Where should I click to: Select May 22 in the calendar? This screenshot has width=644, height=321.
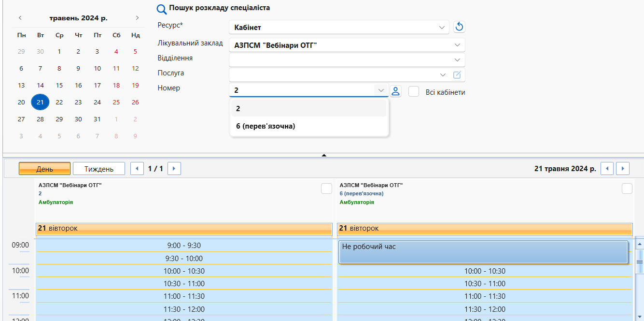(59, 102)
